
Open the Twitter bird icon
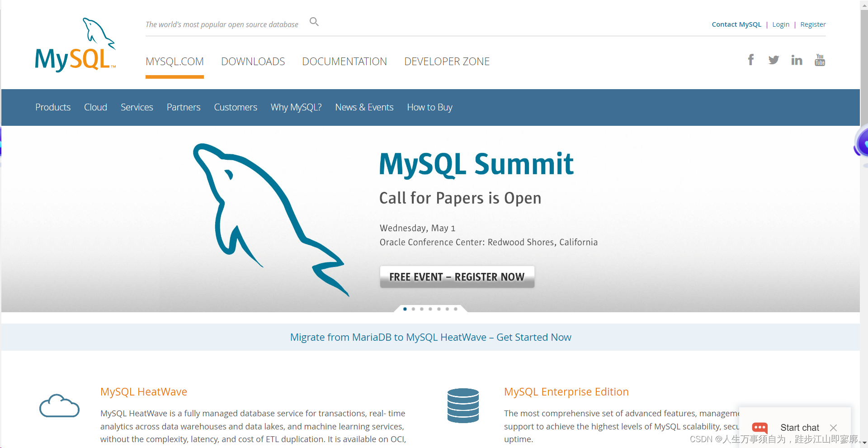tap(774, 60)
